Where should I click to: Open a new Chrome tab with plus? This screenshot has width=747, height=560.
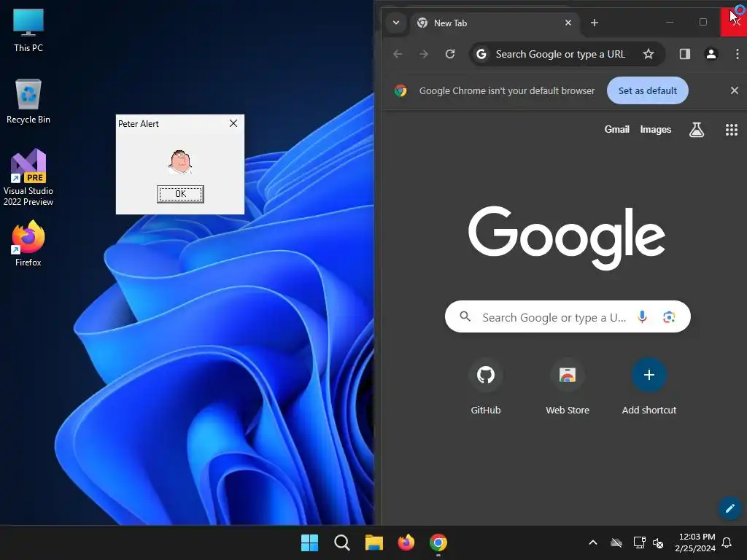594,23
